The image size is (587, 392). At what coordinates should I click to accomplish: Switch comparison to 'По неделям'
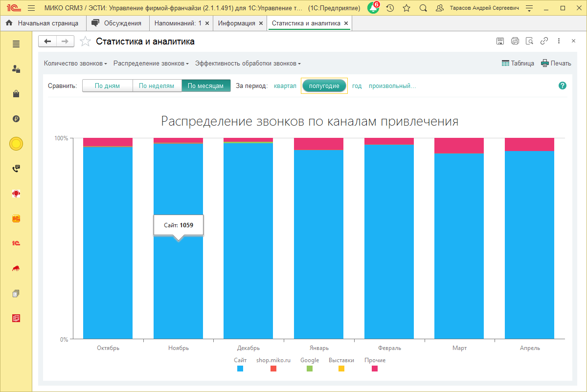(157, 86)
